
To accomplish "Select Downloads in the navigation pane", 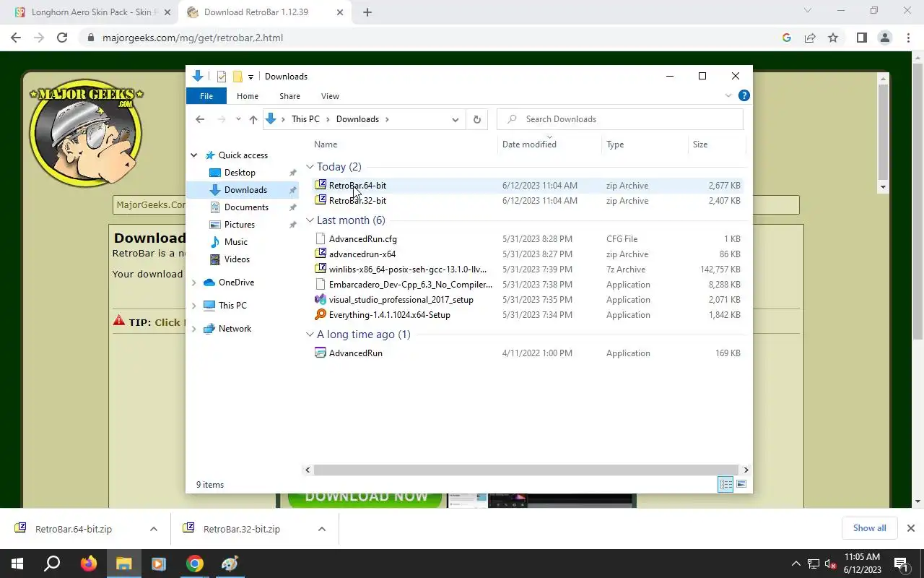I will [x=245, y=190].
